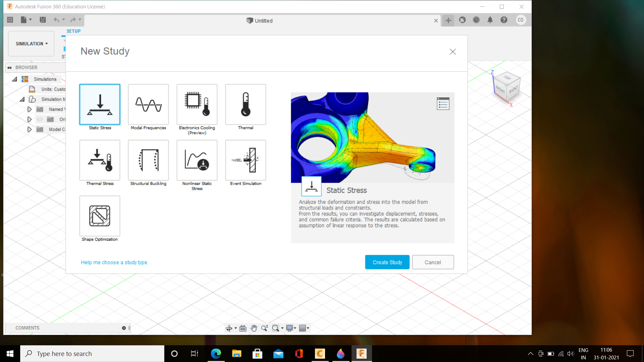This screenshot has width=644, height=362.
Task: Expand the Named Views folder
Action: pyautogui.click(x=30, y=109)
